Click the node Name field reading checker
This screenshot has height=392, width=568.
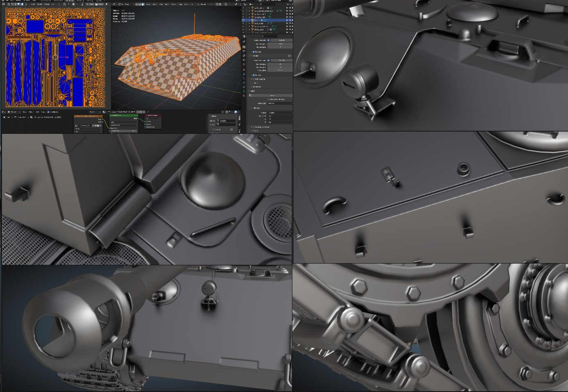(x=226, y=121)
